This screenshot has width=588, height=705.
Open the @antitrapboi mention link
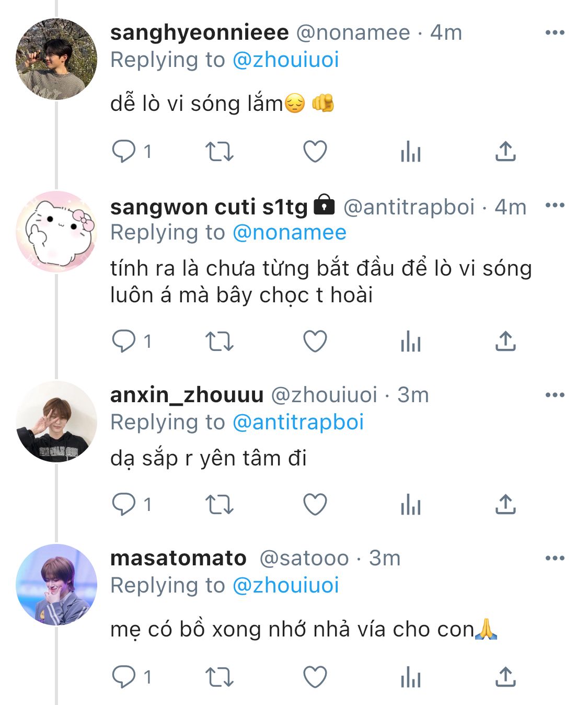[298, 423]
